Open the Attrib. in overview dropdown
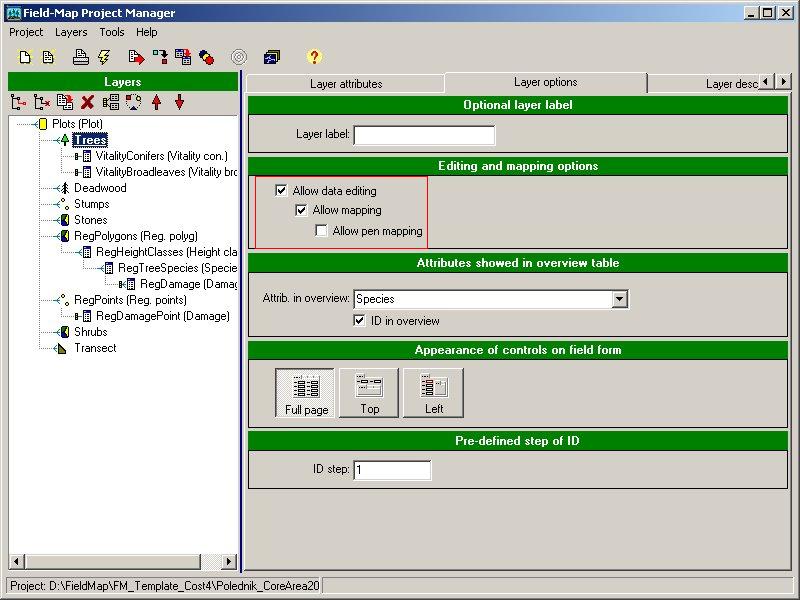This screenshot has width=800, height=600. (619, 299)
